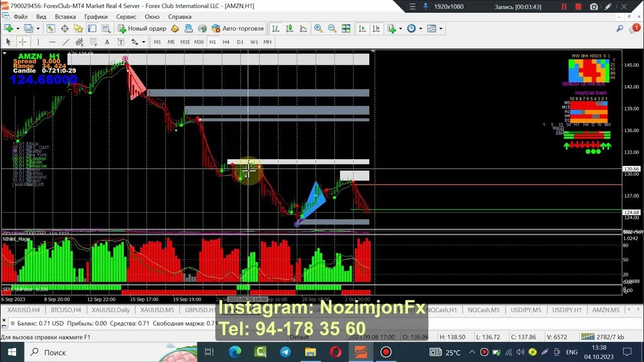The width and height of the screenshot is (644, 362).
Task: Click the signals radio-wave icon
Action: pos(202,29)
